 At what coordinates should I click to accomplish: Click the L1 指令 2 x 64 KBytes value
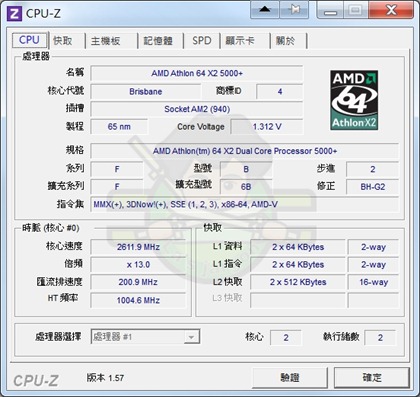click(x=298, y=265)
